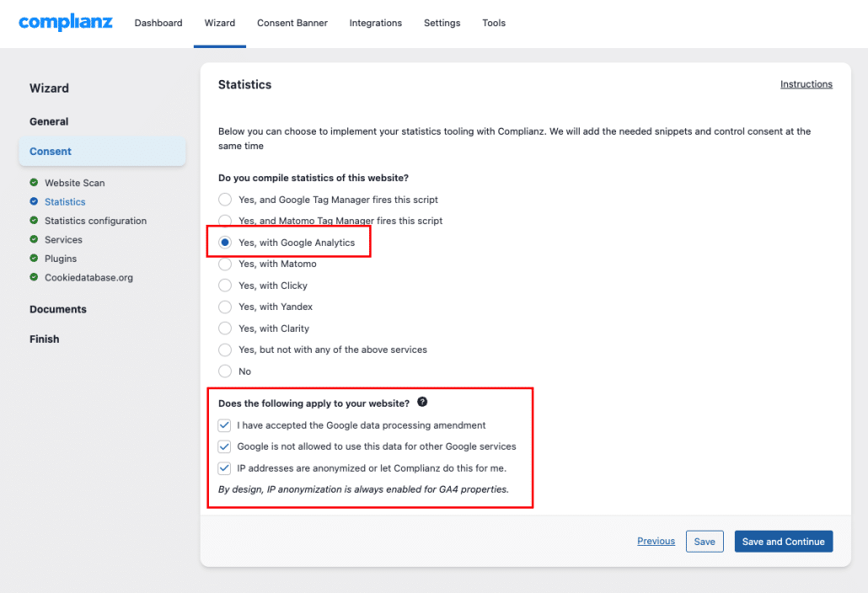Go to the Integrations tab
868x593 pixels.
375,23
